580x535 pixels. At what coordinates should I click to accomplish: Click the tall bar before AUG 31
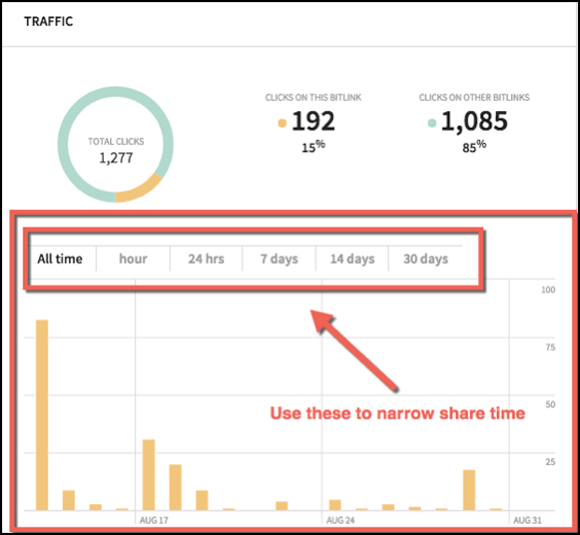coord(469,490)
